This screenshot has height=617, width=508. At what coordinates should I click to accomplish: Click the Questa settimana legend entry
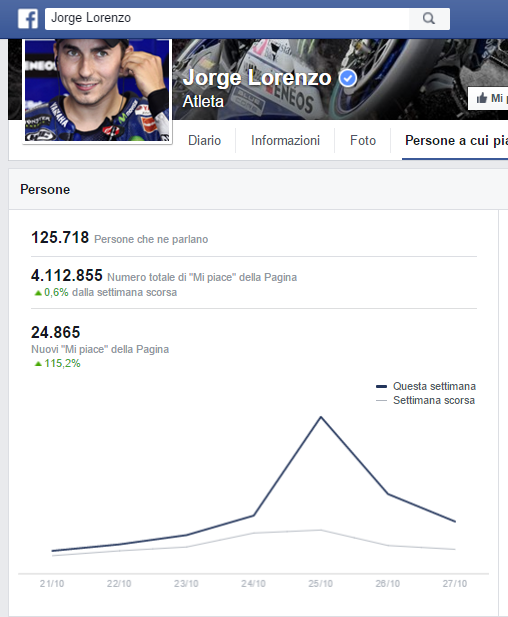426,386
